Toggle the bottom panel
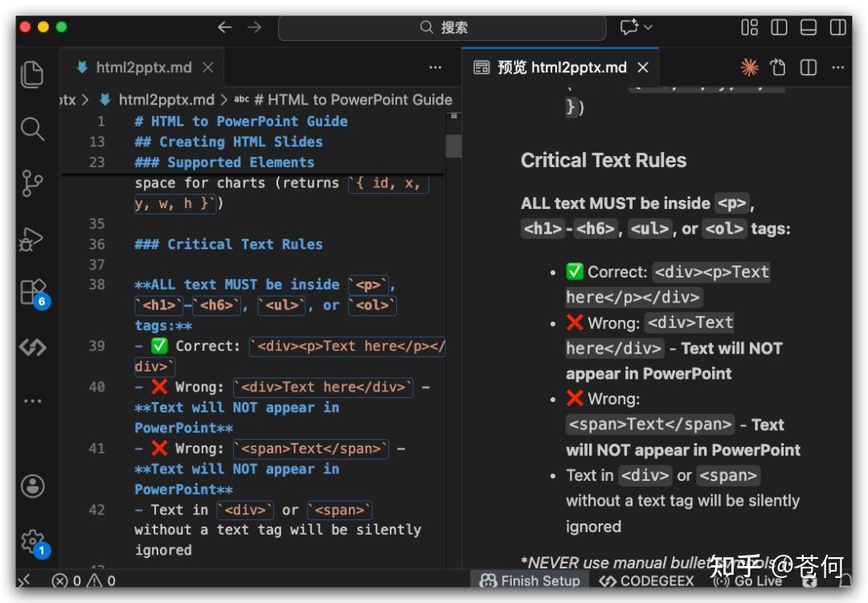 click(x=809, y=27)
